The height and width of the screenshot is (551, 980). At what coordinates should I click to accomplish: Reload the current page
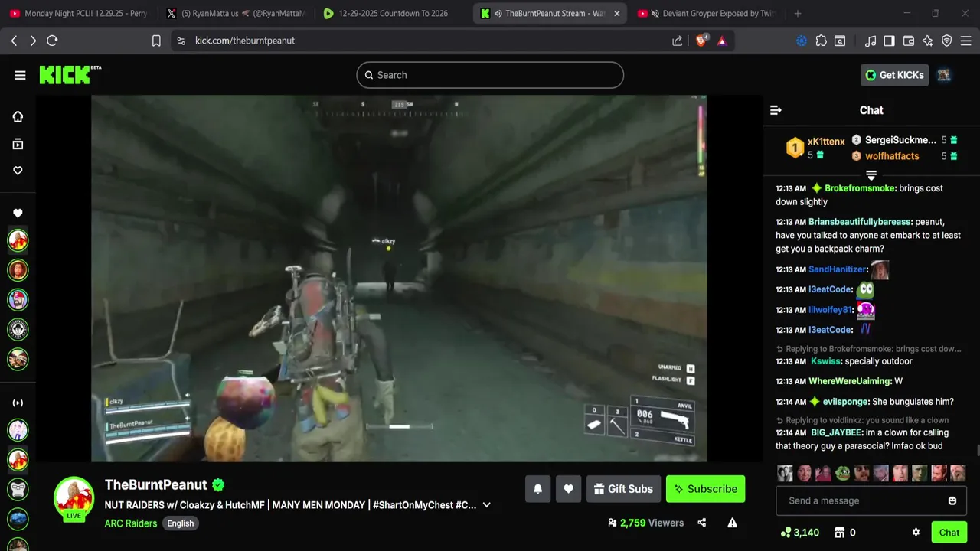click(x=52, y=41)
